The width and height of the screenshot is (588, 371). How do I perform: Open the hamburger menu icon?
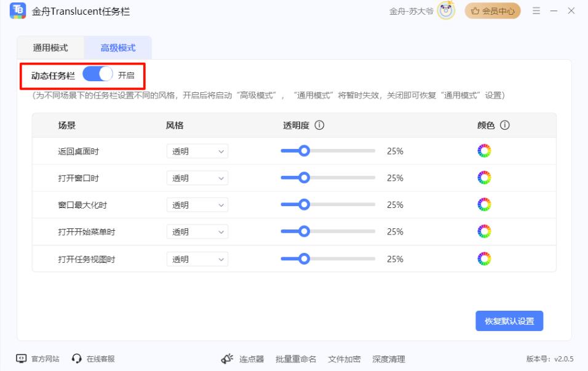click(536, 11)
